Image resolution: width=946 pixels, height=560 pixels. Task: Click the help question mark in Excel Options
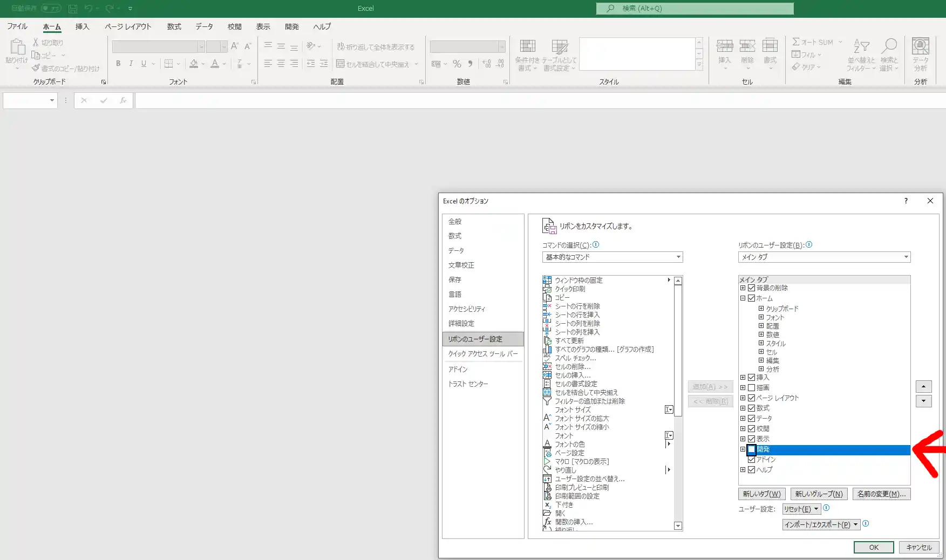point(906,201)
